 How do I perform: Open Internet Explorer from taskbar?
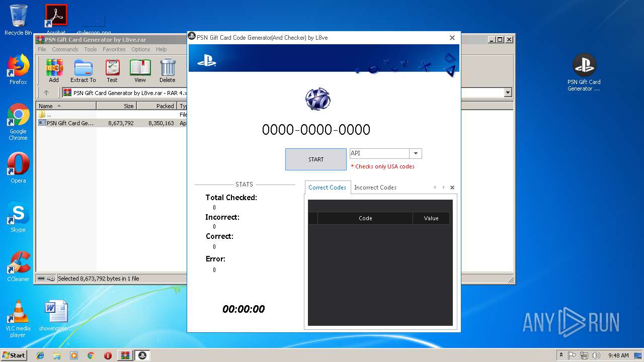tap(40, 355)
